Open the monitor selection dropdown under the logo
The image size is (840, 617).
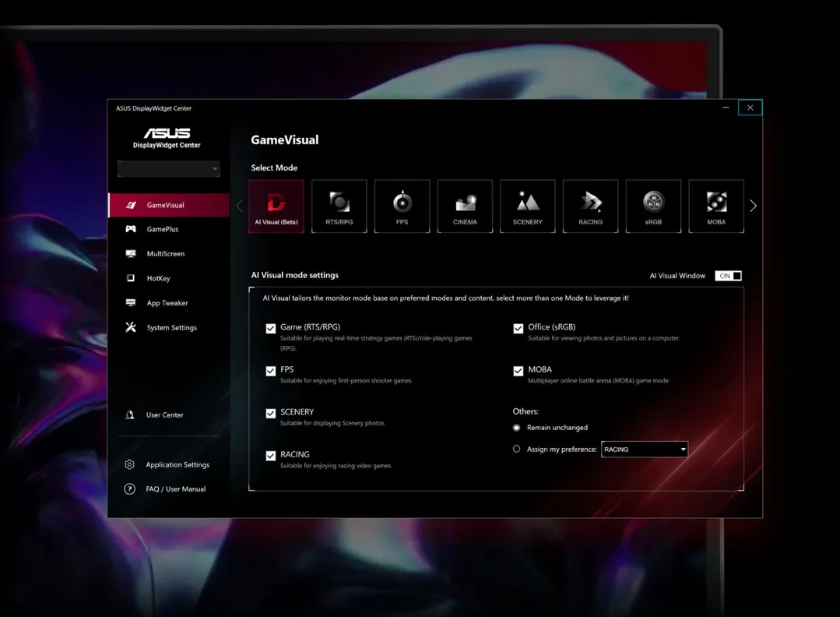[x=169, y=168]
